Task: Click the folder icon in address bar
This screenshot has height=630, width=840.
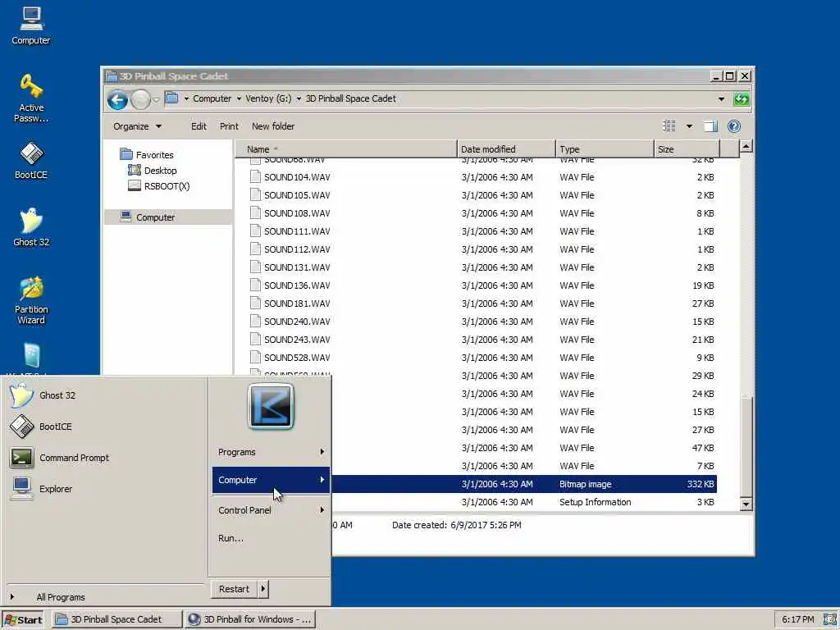Action: [x=171, y=98]
